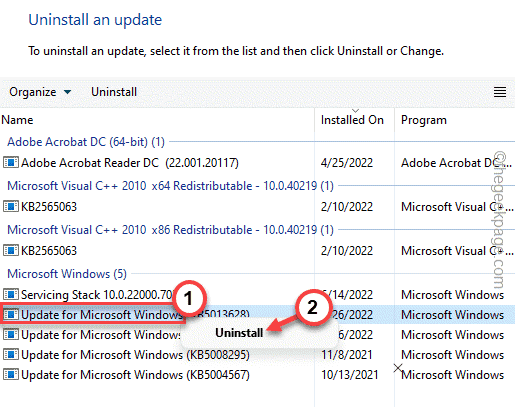Choose Uninstall from the context menu
Viewport: 515px width, 407px height.
pyautogui.click(x=239, y=333)
